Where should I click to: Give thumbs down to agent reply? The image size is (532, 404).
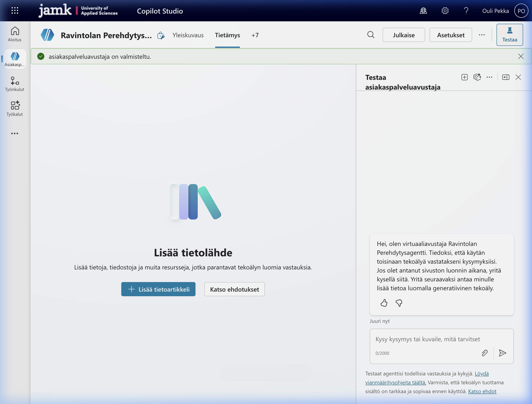pyautogui.click(x=399, y=303)
